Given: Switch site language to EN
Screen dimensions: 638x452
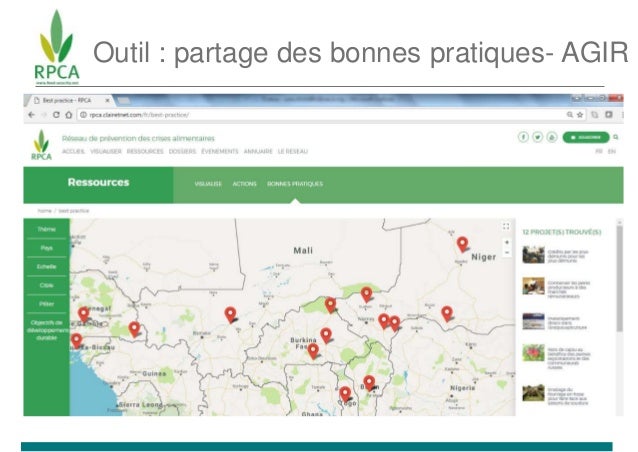Looking at the screenshot, I should [x=612, y=151].
